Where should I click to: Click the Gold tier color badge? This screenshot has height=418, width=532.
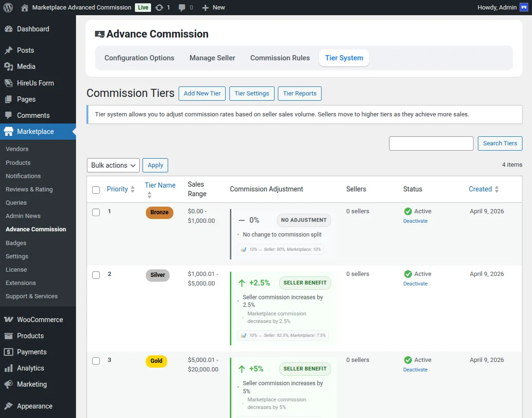point(156,361)
